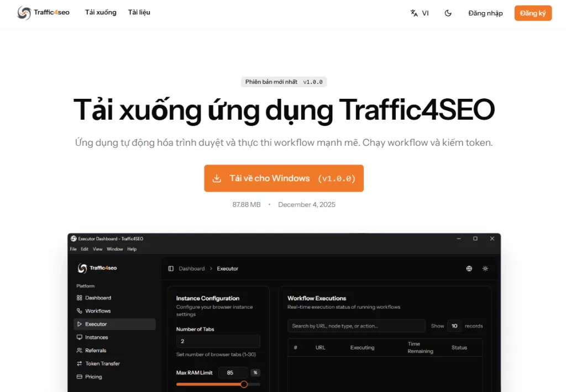Click Max RAM Limit value field 85
Image resolution: width=566 pixels, height=392 pixels.
(x=233, y=373)
